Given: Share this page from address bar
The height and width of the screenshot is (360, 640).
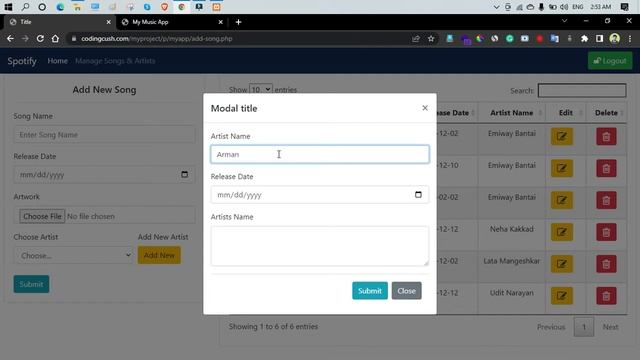Looking at the screenshot, I should pos(416,39).
